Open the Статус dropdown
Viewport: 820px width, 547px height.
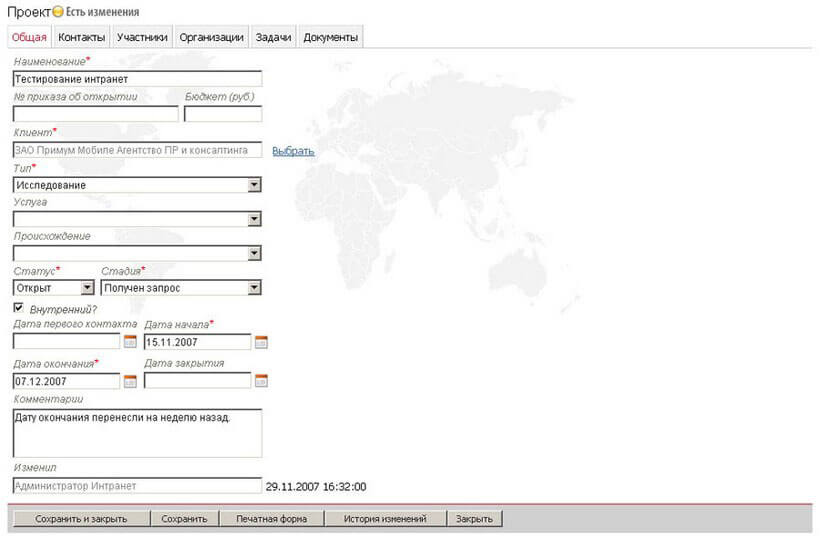point(87,288)
